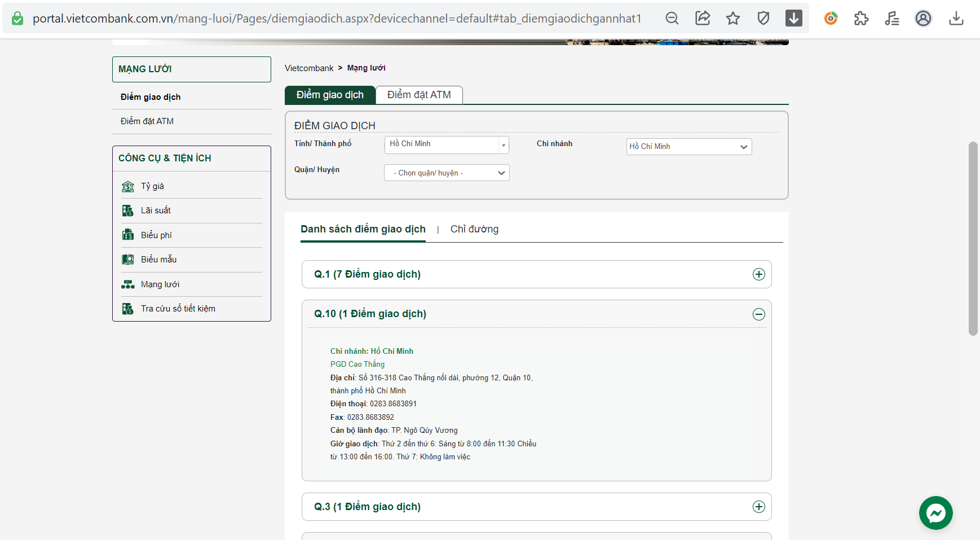Image resolution: width=980 pixels, height=540 pixels.
Task: Select the Chỉ đường tab
Action: click(474, 229)
